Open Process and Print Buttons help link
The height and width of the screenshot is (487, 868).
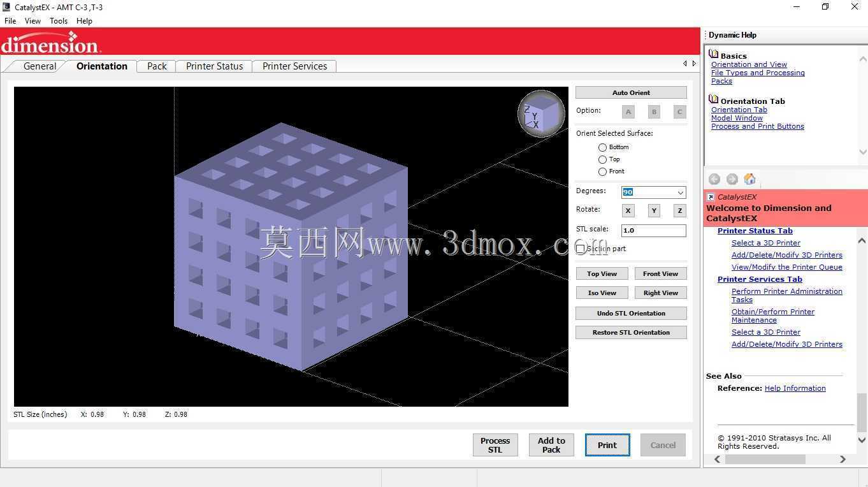758,126
